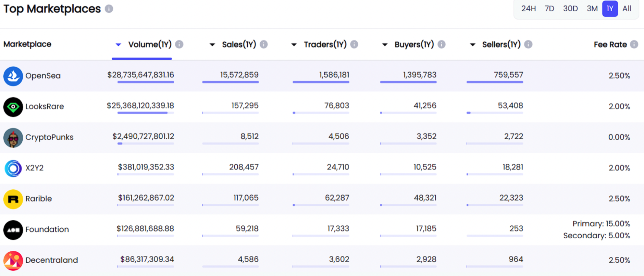
Task: Switch time range to All
Action: pyautogui.click(x=627, y=9)
